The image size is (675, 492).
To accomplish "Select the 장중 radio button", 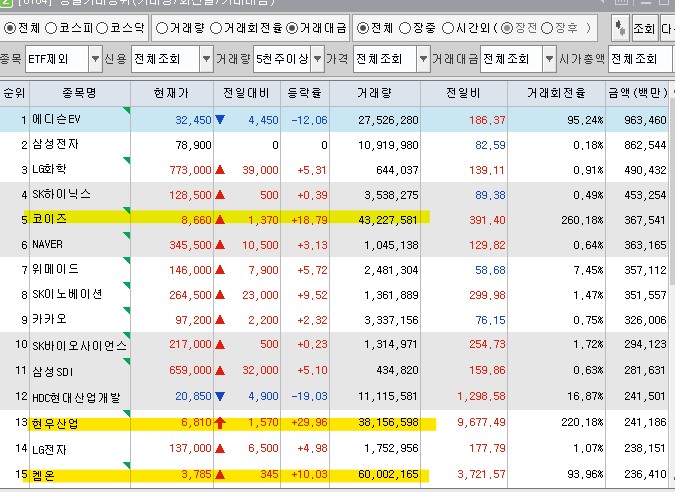I will tap(405, 28).
